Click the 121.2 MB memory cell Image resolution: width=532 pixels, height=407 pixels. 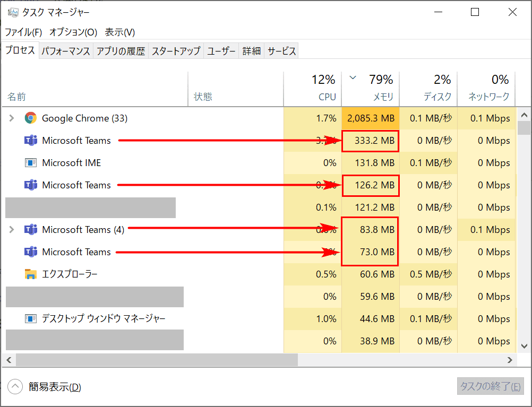coord(371,207)
